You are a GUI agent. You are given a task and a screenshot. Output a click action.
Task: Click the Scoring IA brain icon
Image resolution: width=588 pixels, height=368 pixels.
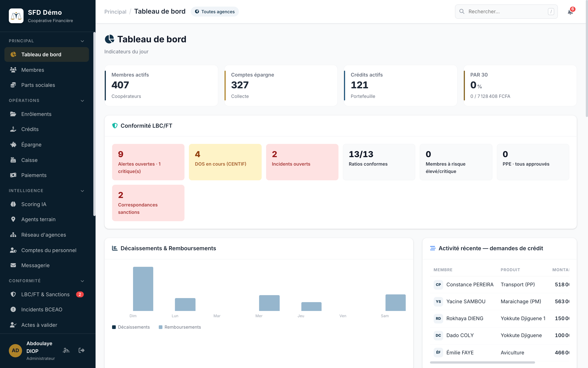[x=13, y=204]
